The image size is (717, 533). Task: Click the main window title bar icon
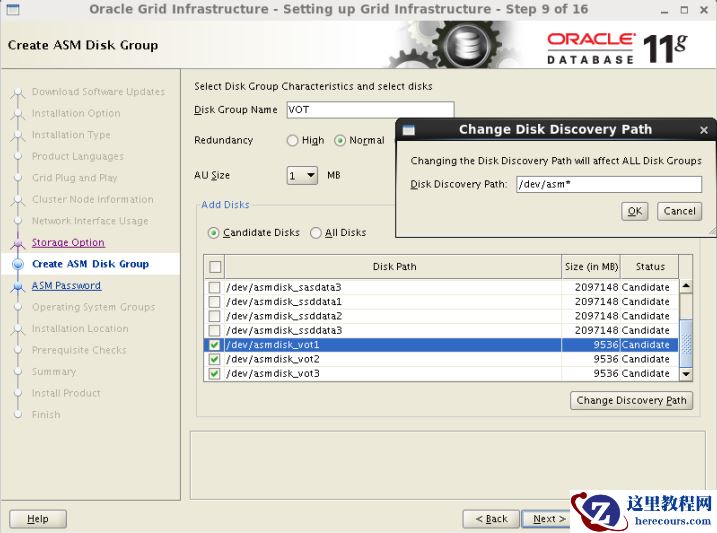[12, 9]
